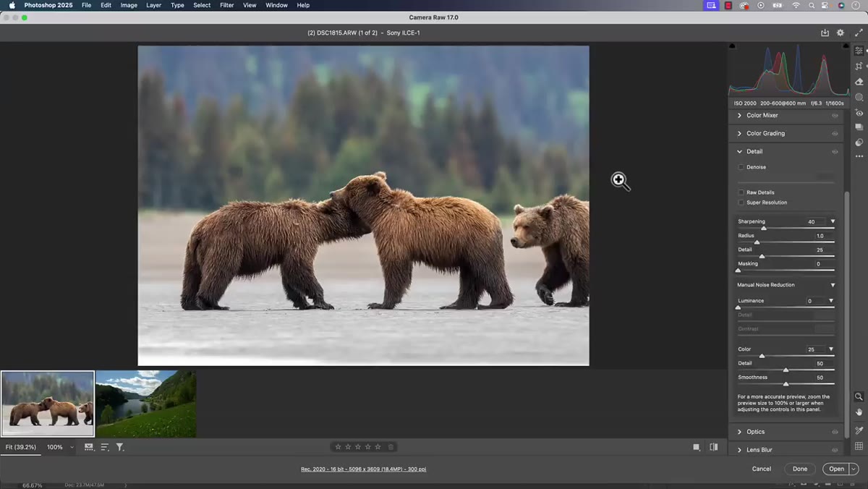
Task: Select the Crop tool in right toolbar
Action: point(859,66)
